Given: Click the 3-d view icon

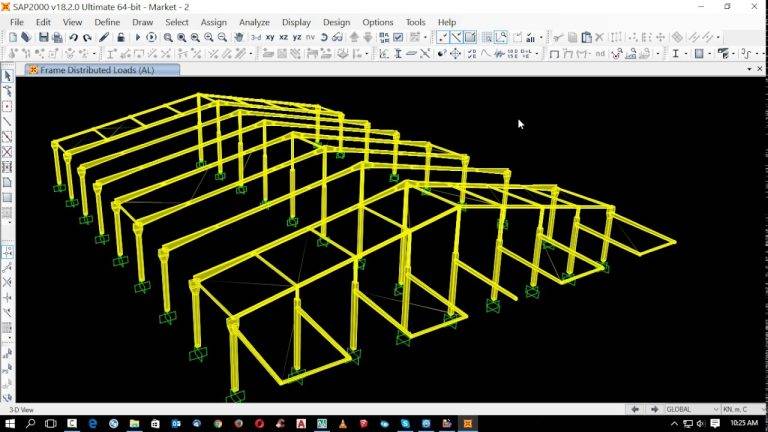Looking at the screenshot, I should (256, 38).
